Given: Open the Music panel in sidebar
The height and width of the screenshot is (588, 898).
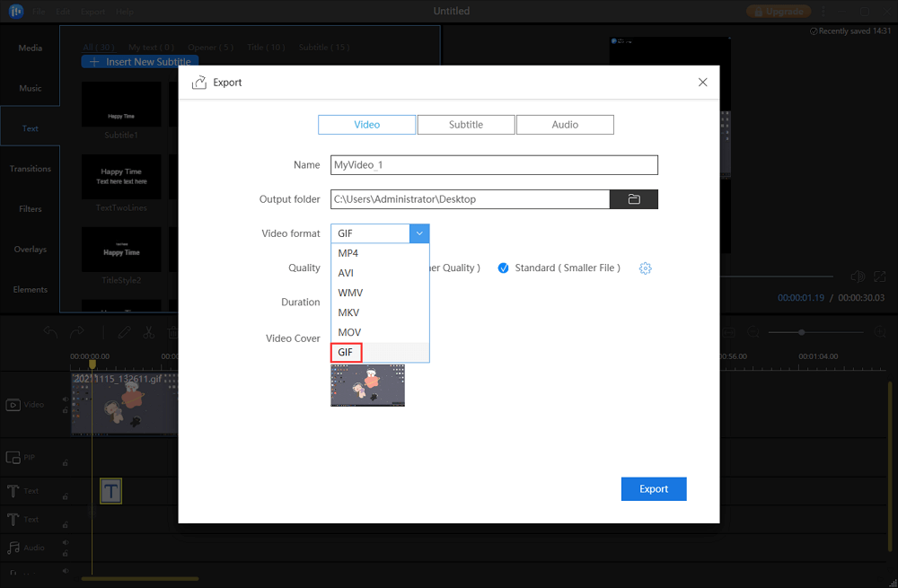Looking at the screenshot, I should (x=30, y=88).
